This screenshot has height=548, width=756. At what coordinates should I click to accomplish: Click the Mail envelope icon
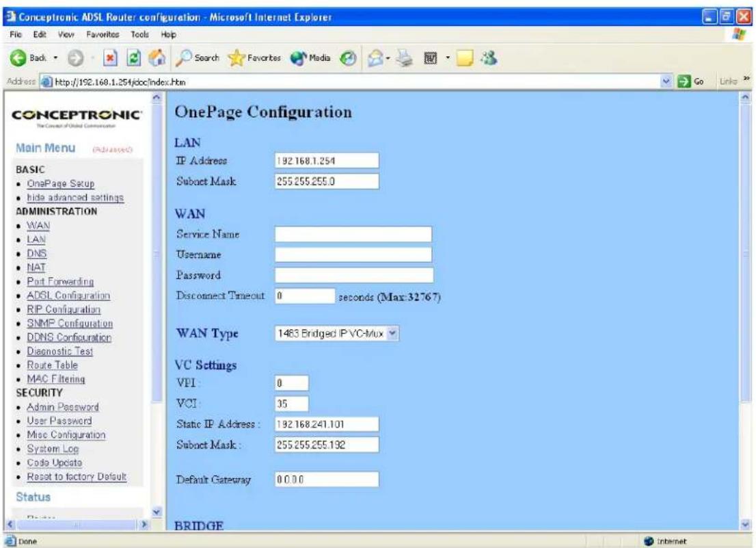coord(375,58)
